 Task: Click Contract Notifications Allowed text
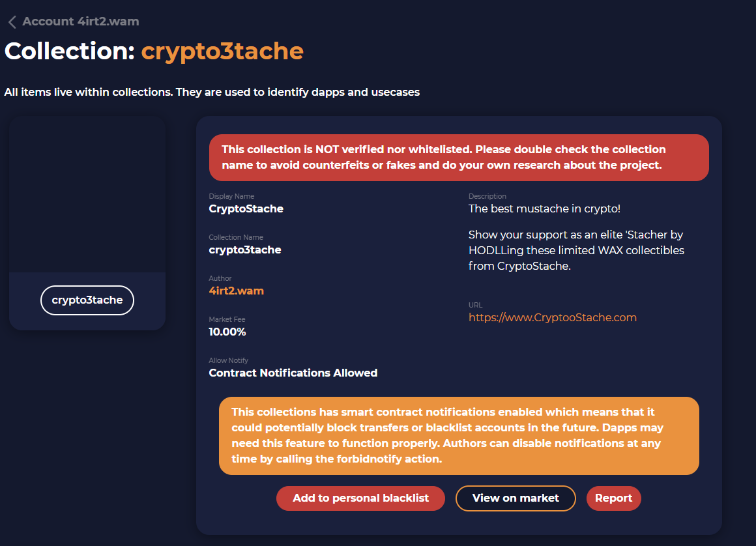click(x=293, y=373)
